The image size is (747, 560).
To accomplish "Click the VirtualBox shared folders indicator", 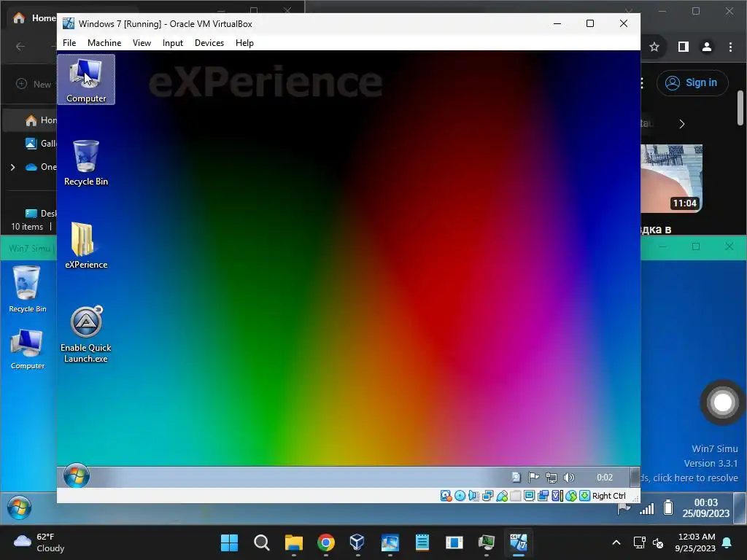I will point(516,496).
